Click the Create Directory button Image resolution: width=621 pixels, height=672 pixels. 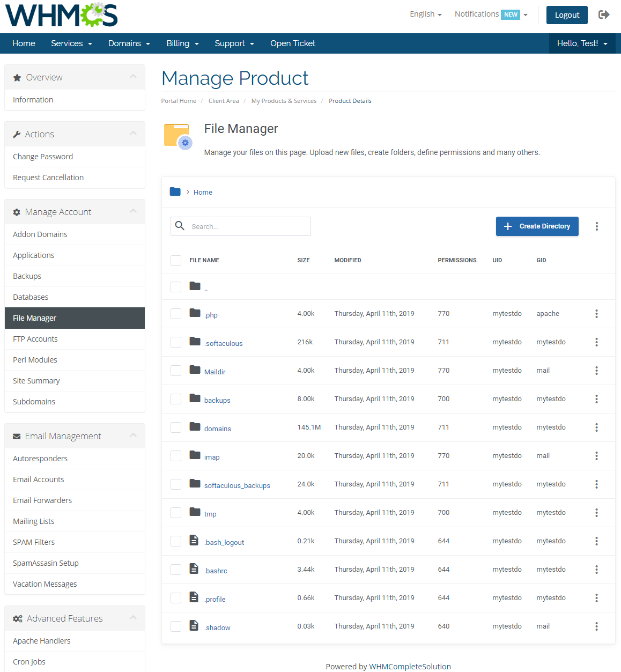[x=537, y=226]
